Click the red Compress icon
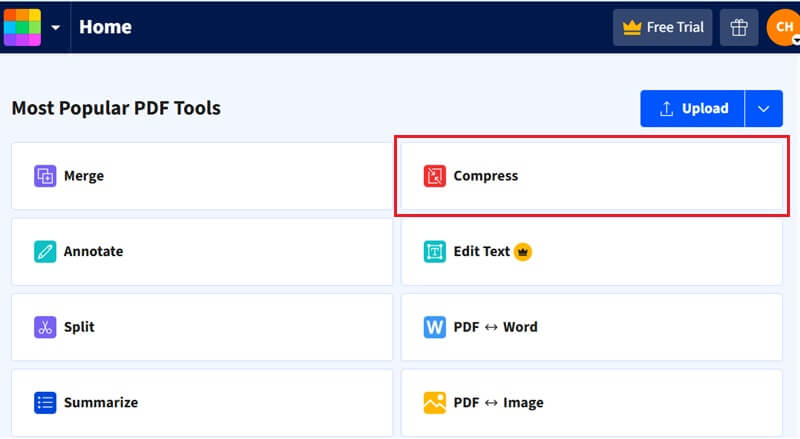Viewport: 800px width, 439px height. tap(435, 176)
